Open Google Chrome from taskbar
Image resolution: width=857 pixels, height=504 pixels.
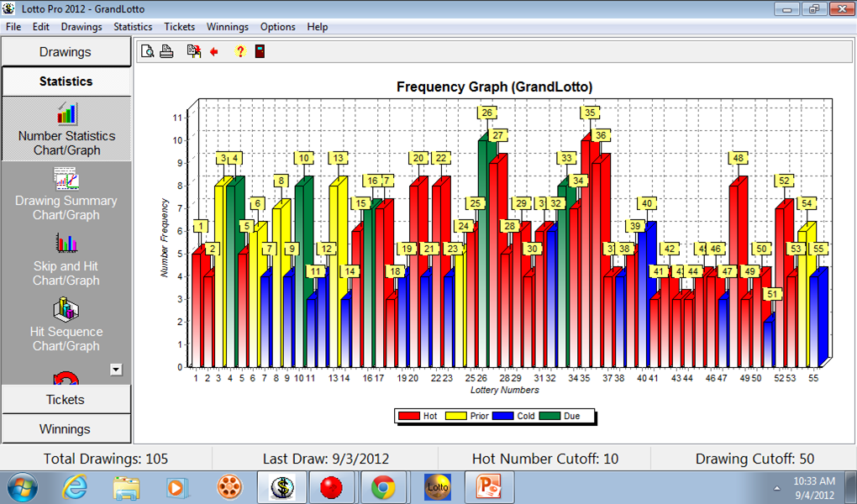(383, 486)
